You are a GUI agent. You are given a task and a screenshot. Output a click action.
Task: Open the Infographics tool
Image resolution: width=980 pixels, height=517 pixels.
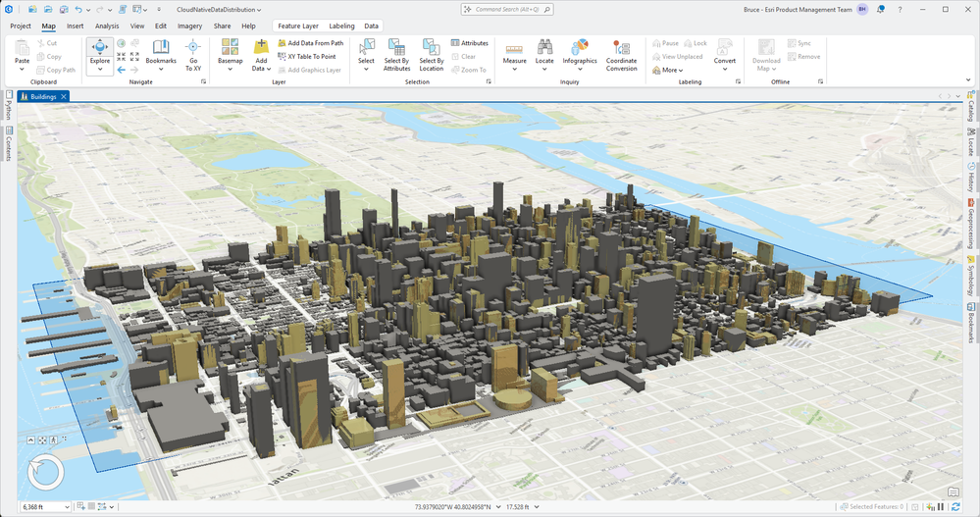coord(580,55)
